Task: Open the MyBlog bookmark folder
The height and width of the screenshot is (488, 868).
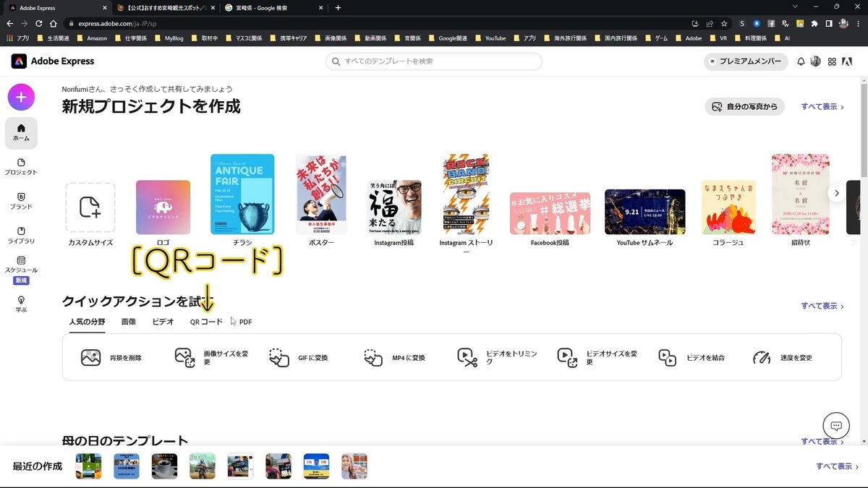Action: pos(169,38)
